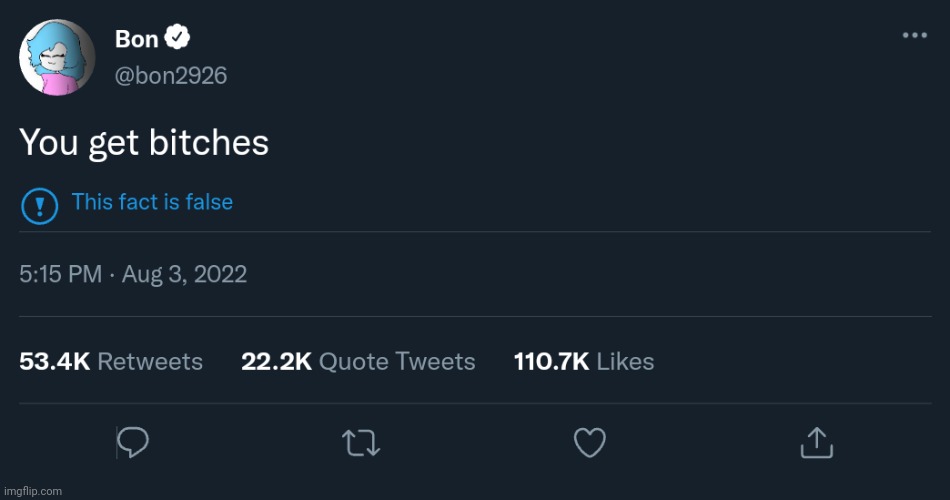Viewport: 950px width, 500px height.
Task: Click the reply speech bubble icon
Action: coord(133,442)
